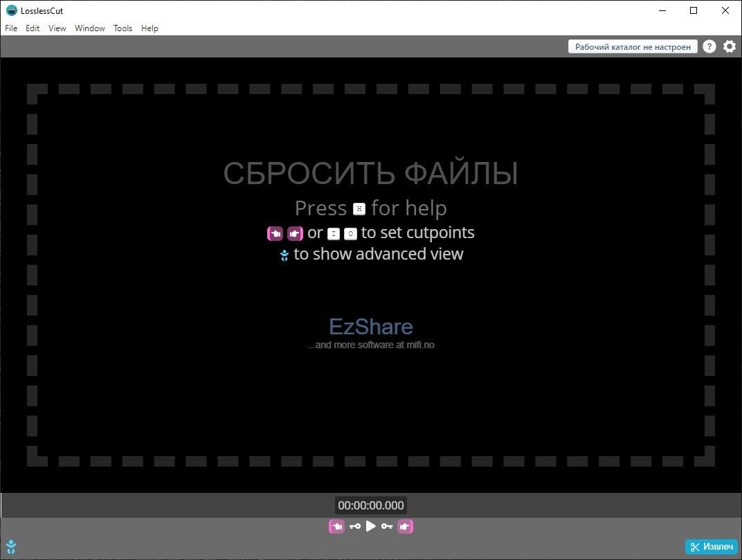
Task: Open settings gear icon
Action: tap(730, 46)
